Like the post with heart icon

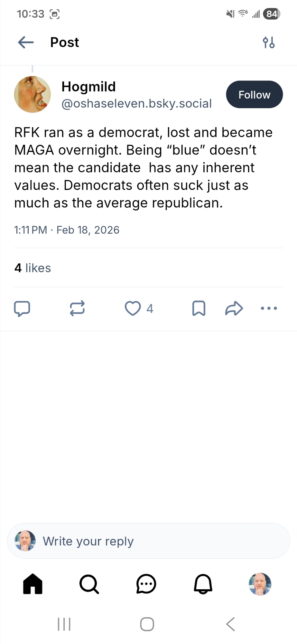tap(133, 308)
